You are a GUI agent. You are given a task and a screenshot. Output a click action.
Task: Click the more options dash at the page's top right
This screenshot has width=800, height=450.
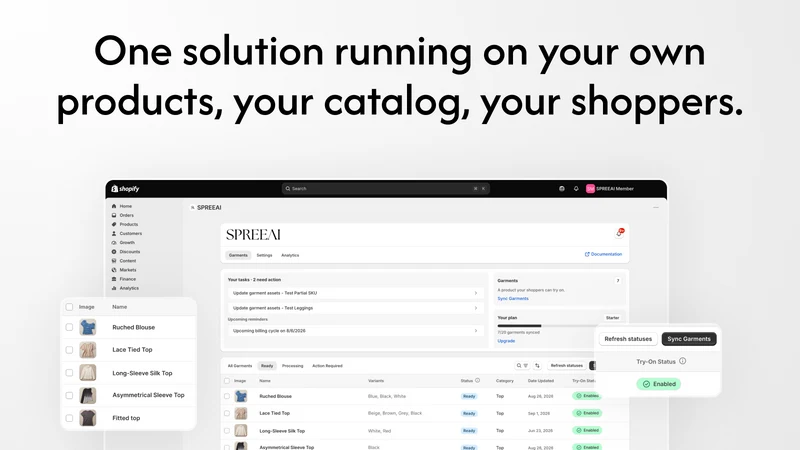pos(656,208)
